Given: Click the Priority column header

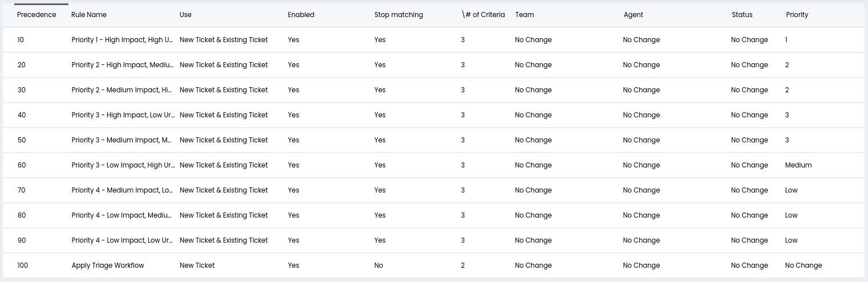Looking at the screenshot, I should click(x=797, y=15).
